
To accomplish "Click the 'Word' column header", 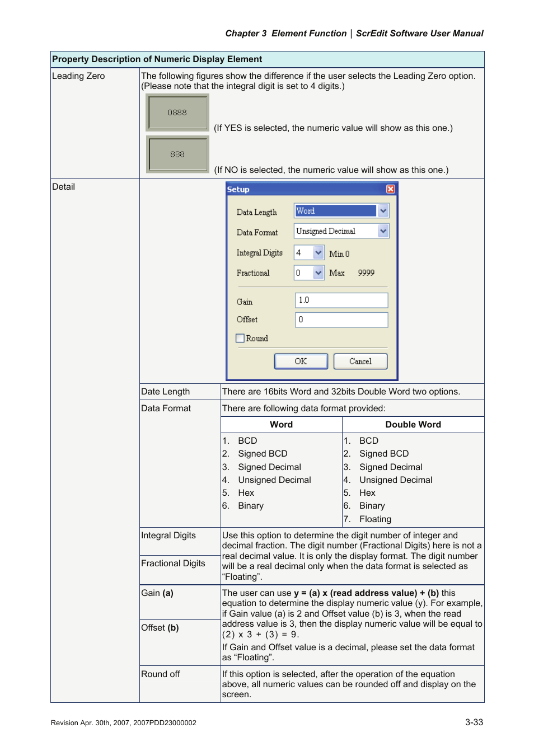I will coord(282,425).
